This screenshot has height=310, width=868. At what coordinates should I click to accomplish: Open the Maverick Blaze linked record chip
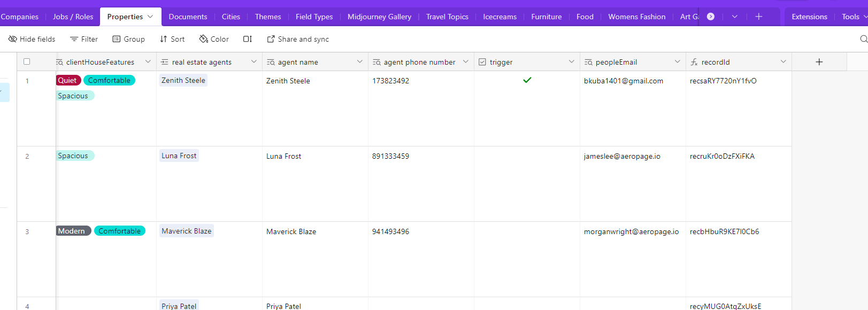tap(187, 231)
